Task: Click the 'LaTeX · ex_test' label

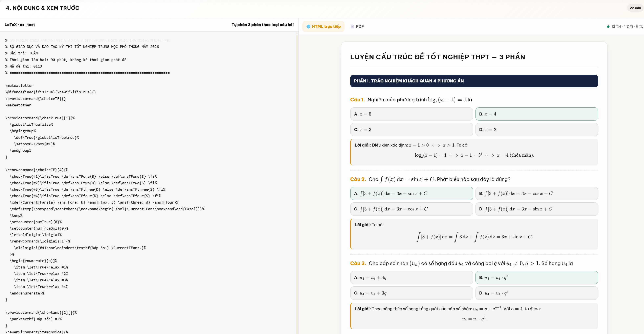Action: point(20,25)
